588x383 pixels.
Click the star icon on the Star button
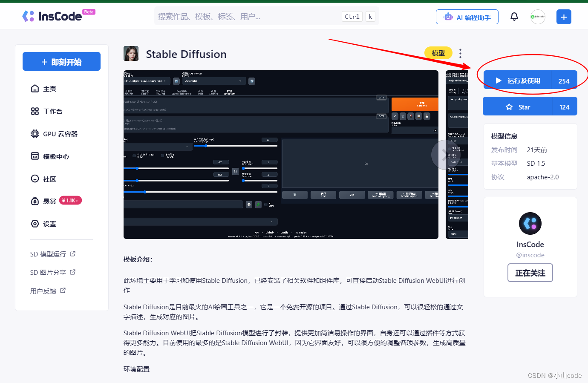coord(509,107)
